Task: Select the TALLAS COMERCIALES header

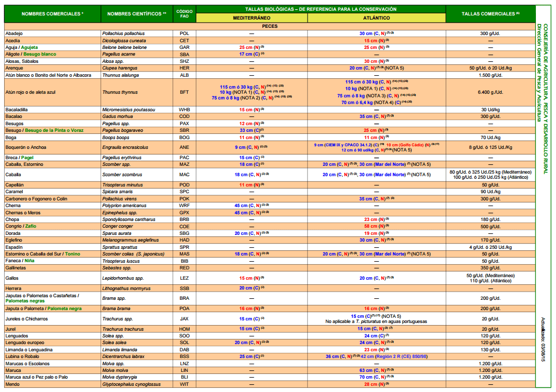Action: 491,14
